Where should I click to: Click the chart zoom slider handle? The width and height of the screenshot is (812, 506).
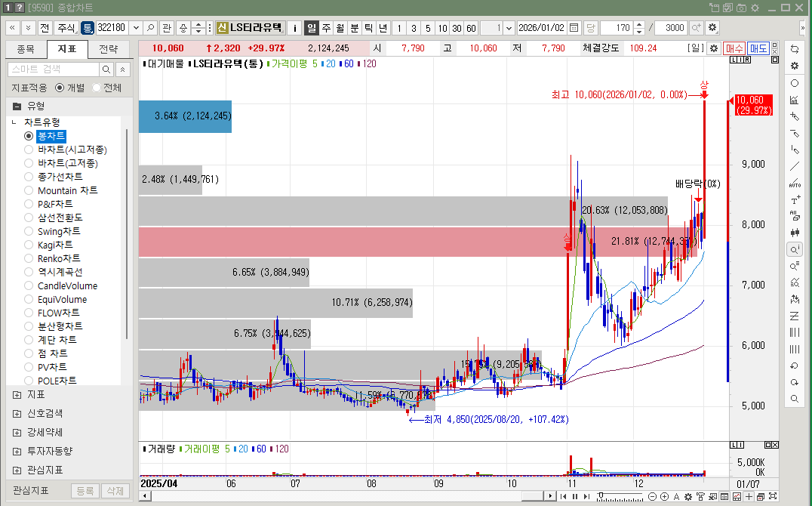[601, 495]
